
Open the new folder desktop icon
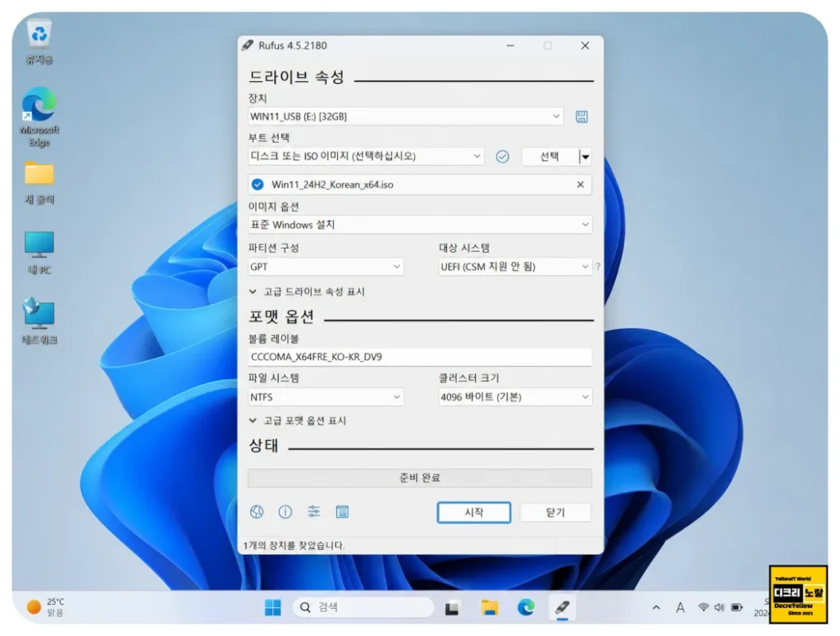39,183
